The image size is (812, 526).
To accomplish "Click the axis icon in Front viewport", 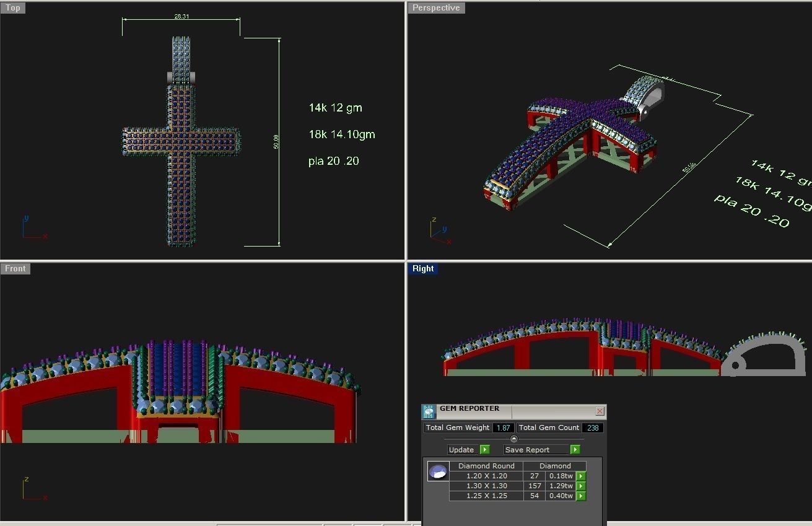I will pos(33,489).
